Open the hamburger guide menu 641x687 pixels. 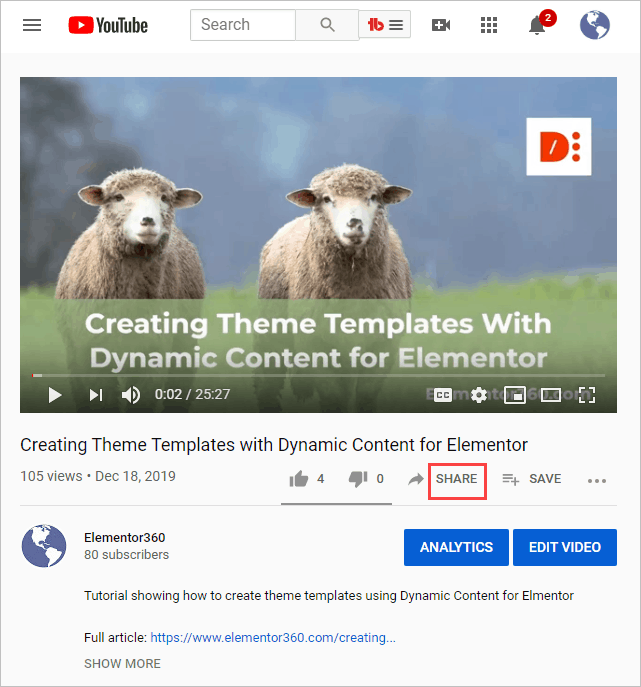click(32, 25)
